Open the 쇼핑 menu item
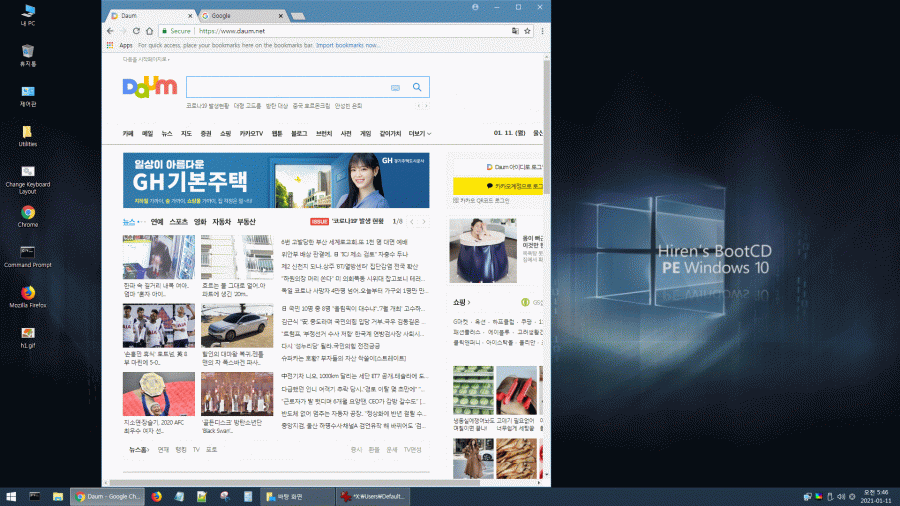Viewport: 900px width, 506px height. [x=225, y=134]
